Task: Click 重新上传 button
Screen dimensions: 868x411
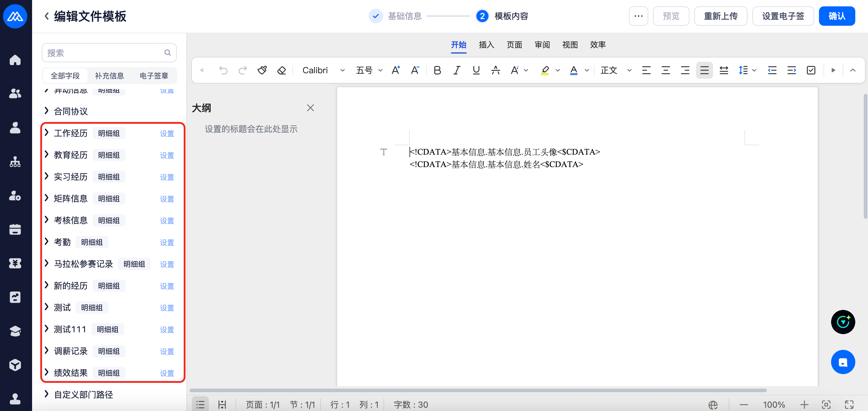Action: pyautogui.click(x=721, y=16)
